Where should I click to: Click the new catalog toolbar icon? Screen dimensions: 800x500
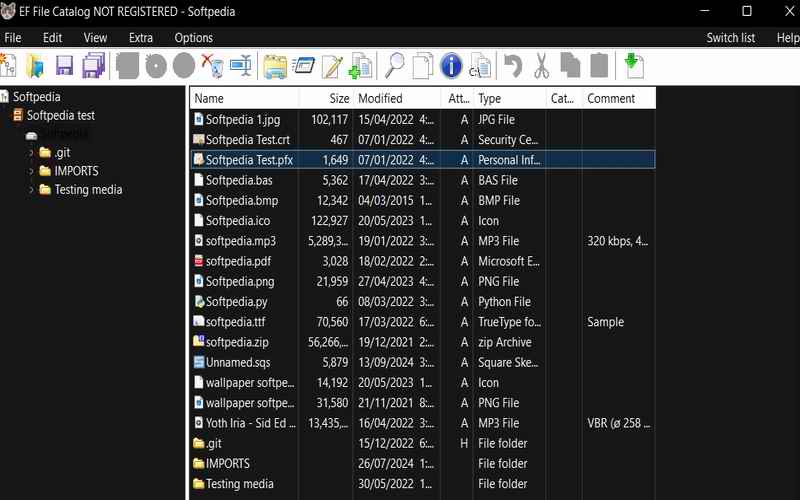coord(8,66)
